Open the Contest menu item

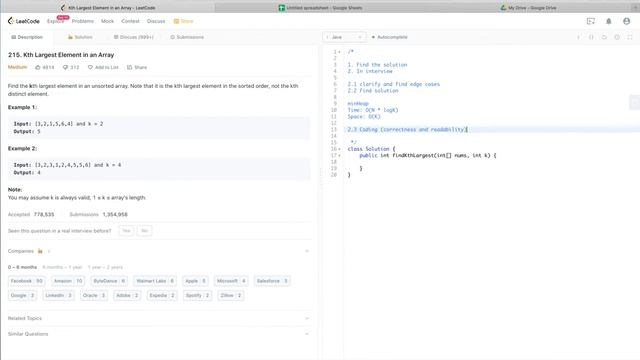point(130,21)
